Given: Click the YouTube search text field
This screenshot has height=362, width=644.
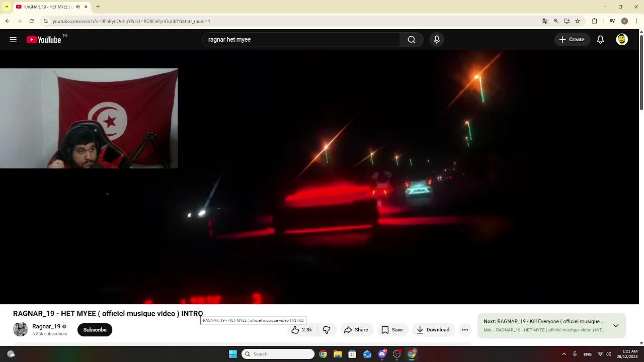Looking at the screenshot, I should [301, 40].
